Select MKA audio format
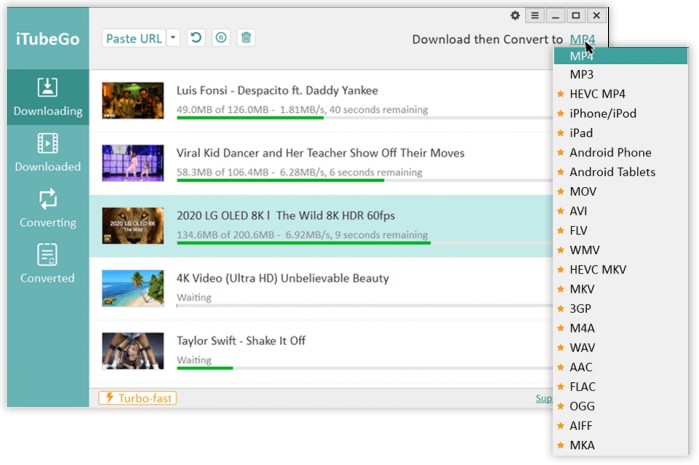Viewport: 699px width, 465px height. click(620, 445)
